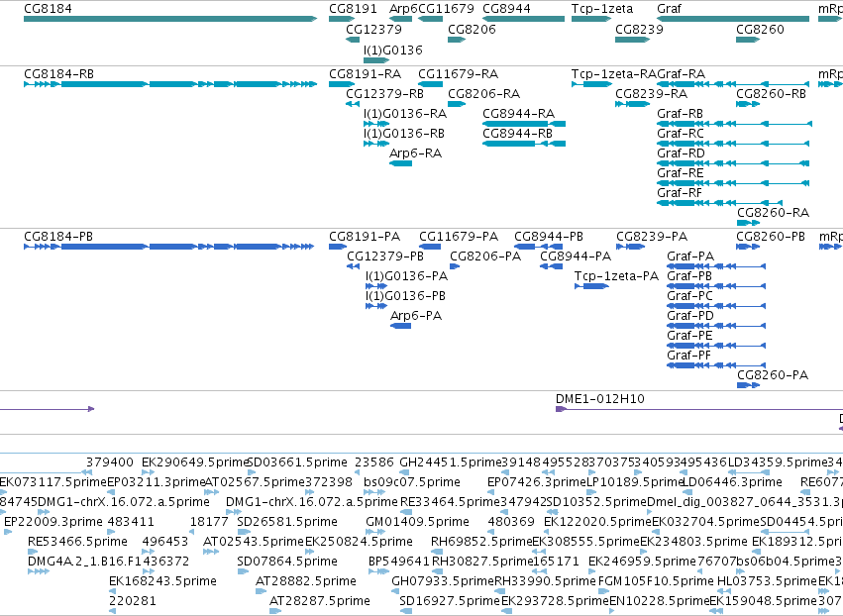Click the Tcp-1zeta-PA protein label
This screenshot has width=843, height=616.
point(616,276)
